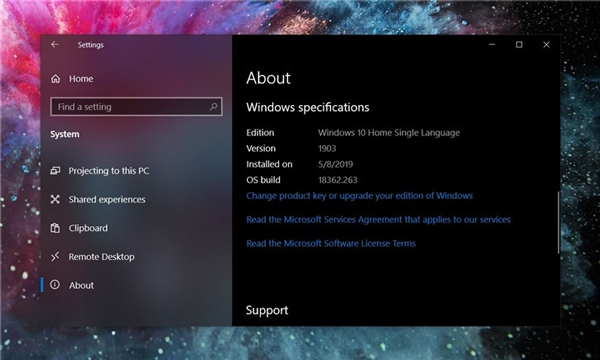Open Remote Desktop settings page
This screenshot has width=600, height=360.
click(101, 257)
